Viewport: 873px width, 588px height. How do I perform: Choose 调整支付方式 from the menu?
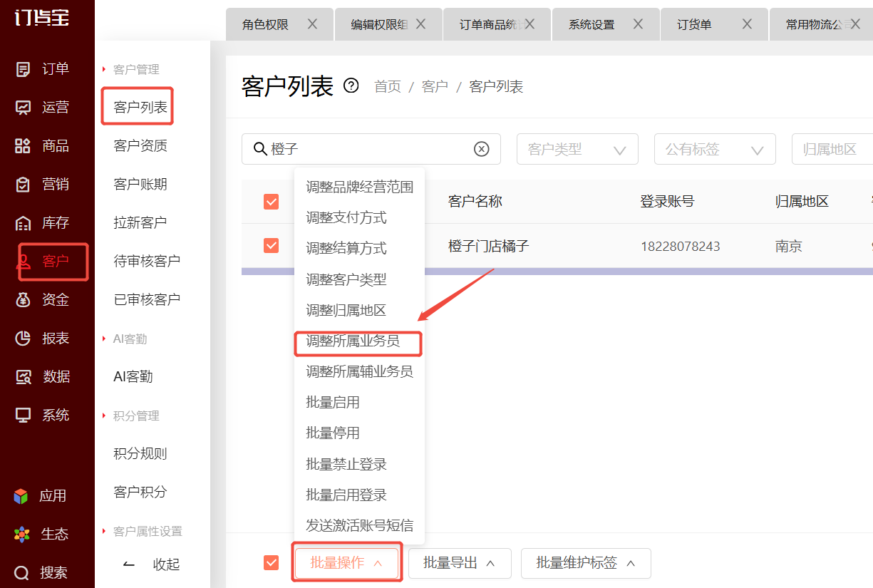coord(359,217)
